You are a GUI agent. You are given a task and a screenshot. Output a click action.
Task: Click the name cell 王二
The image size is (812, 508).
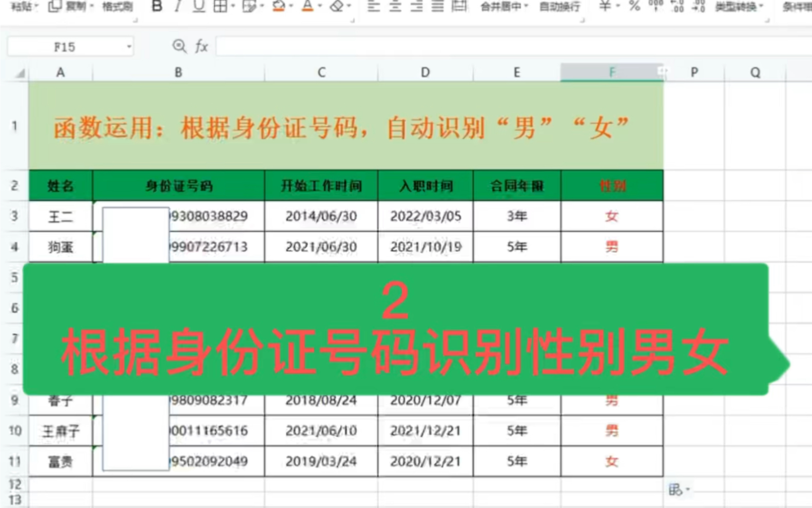point(61,216)
